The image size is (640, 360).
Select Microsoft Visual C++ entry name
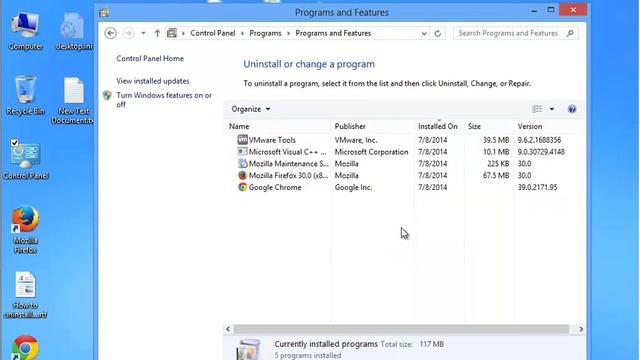coord(287,152)
